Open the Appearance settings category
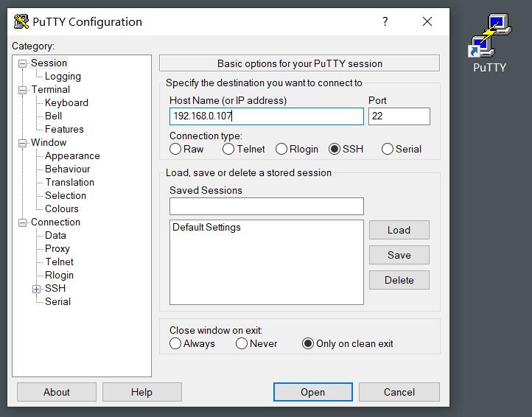 pyautogui.click(x=72, y=155)
